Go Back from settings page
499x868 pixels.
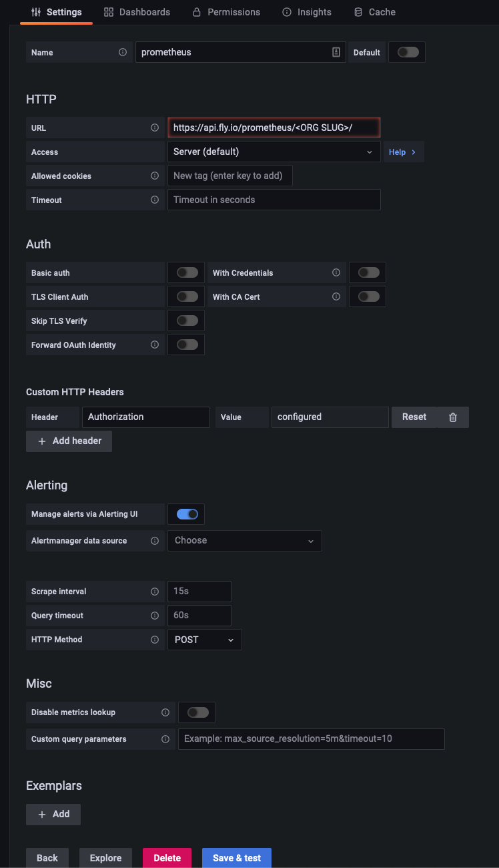47,858
